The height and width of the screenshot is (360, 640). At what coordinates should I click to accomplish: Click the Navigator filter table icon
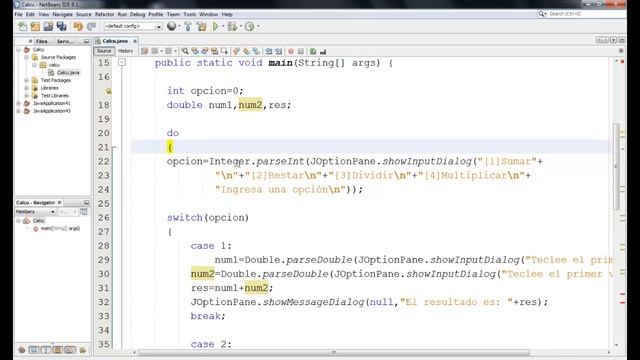pyautogui.click(x=84, y=212)
